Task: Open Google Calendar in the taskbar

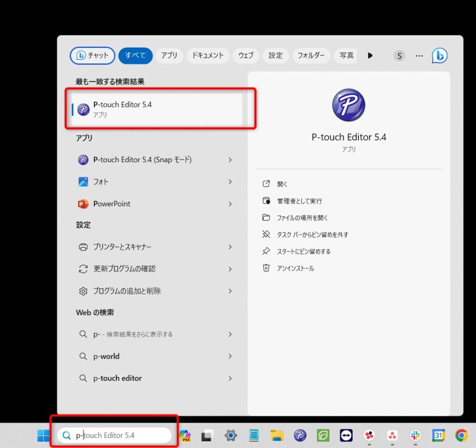Action: pyautogui.click(x=438, y=435)
